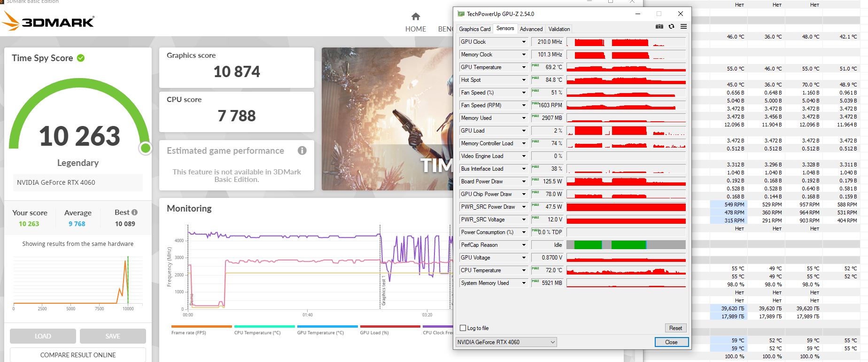Click the LOAD button in 3DMark
Screen dimensions: 868x362
pyautogui.click(x=43, y=336)
